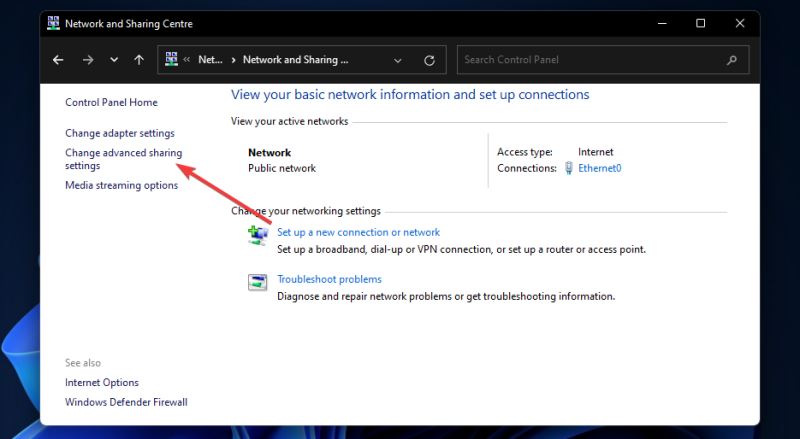800x439 pixels.
Task: Open Internet Options under See also
Action: 102,382
